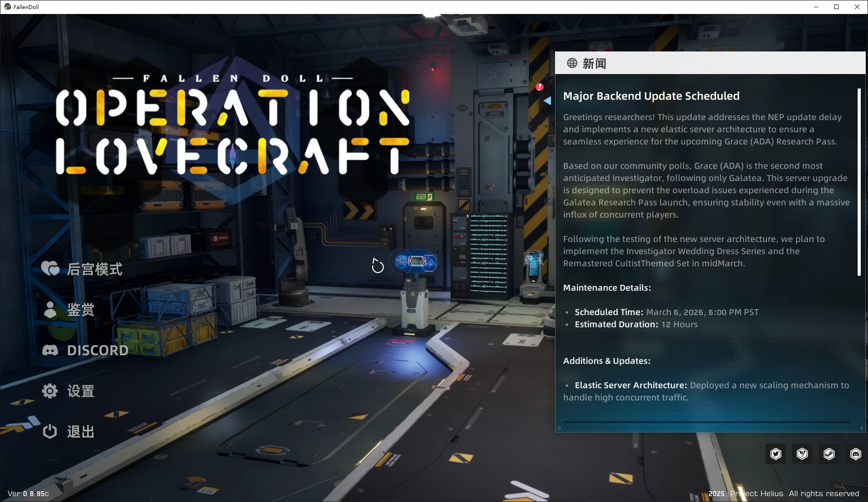Click the hexagon Discord icon bottom-right
Screen dimensions: 868x502
coord(855,454)
